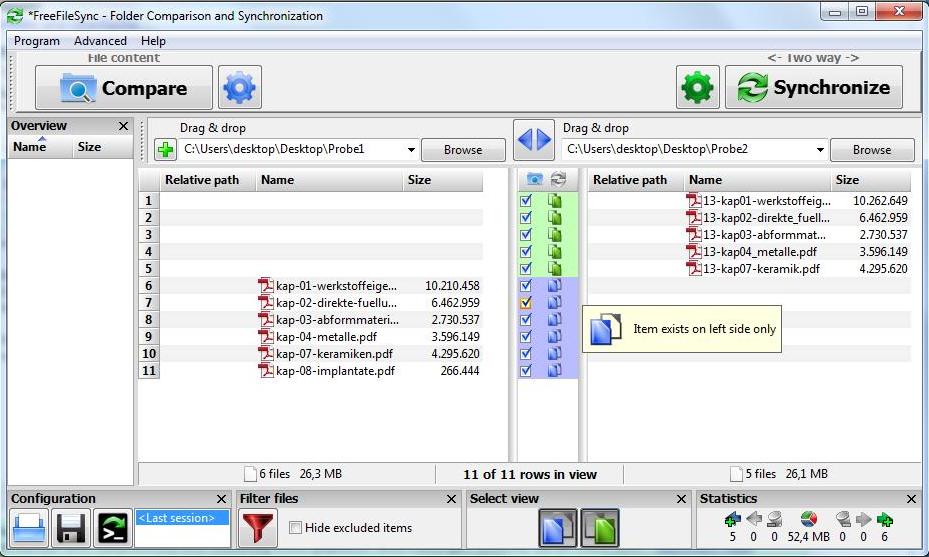929x557 pixels.
Task: Toggle view of left-side-only files
Action: pos(558,527)
